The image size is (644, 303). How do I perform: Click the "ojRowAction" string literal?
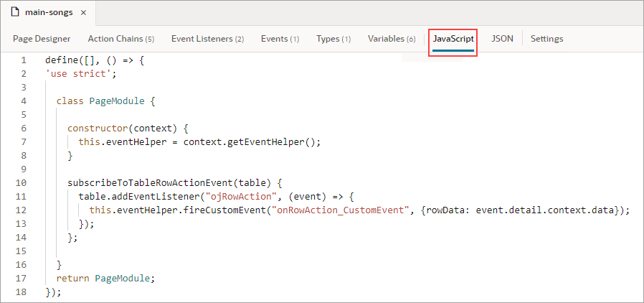[242, 196]
